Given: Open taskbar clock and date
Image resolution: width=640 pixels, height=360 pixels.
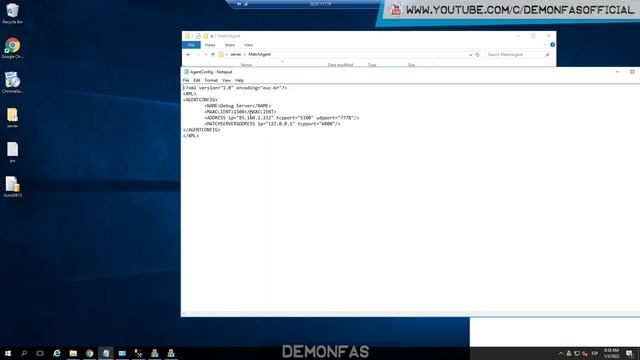Looking at the screenshot, I should point(611,353).
